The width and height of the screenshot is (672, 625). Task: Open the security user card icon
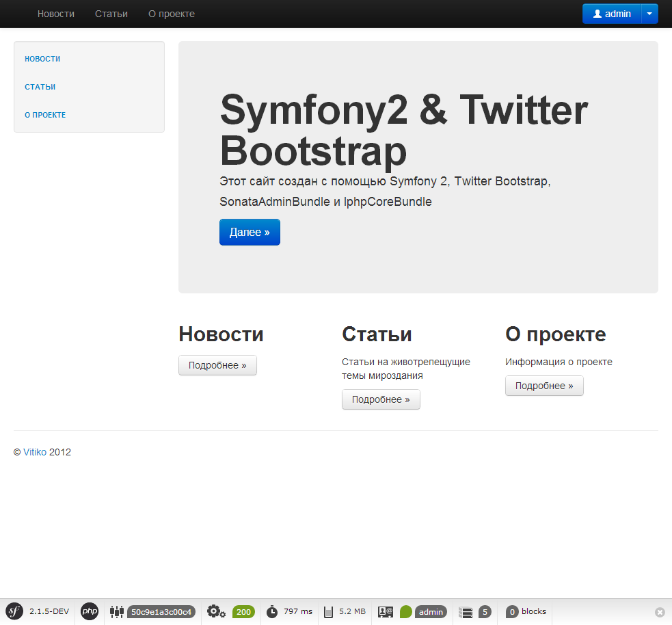(386, 612)
